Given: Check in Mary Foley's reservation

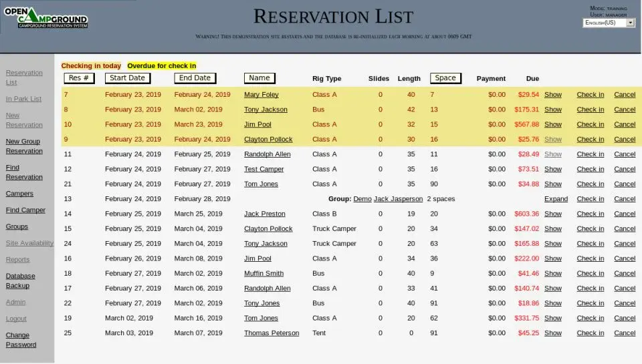Looking at the screenshot, I should (x=591, y=95).
